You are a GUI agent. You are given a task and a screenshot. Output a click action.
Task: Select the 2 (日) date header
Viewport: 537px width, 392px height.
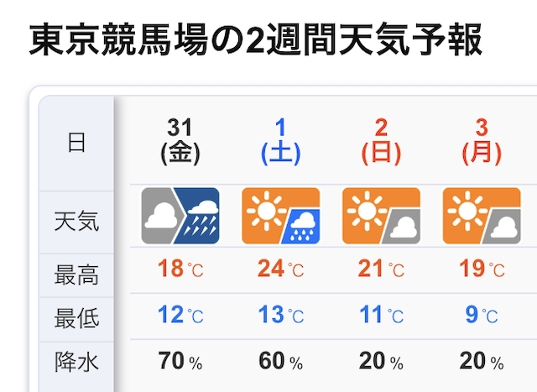[x=381, y=141]
